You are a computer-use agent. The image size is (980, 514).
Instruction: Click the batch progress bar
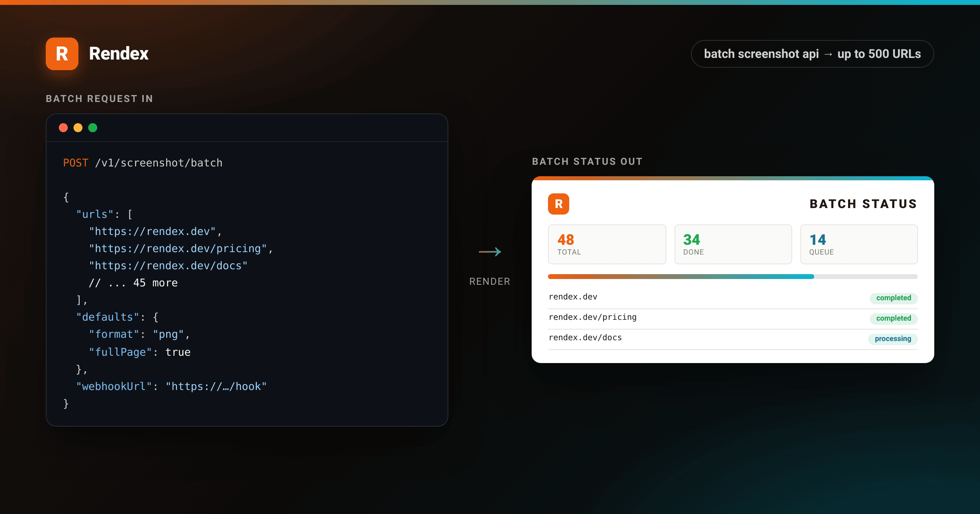point(733,277)
